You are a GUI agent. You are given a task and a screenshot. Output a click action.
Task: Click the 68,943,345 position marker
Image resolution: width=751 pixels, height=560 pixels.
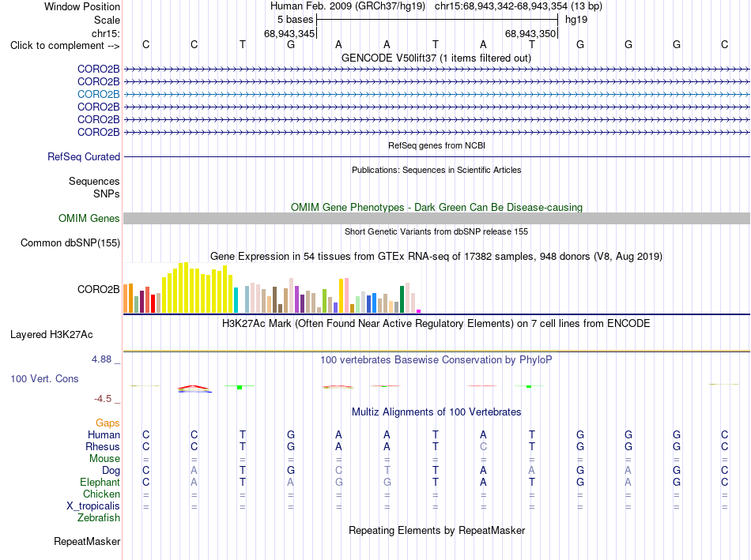[x=289, y=33]
